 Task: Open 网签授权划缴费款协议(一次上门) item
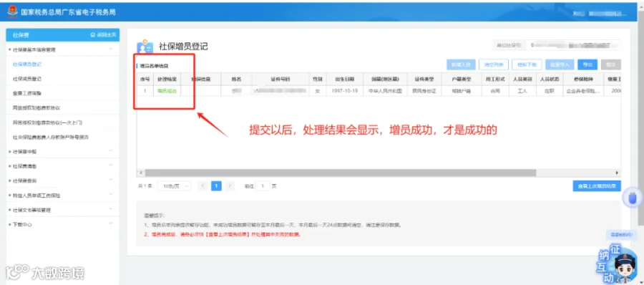tap(48, 122)
